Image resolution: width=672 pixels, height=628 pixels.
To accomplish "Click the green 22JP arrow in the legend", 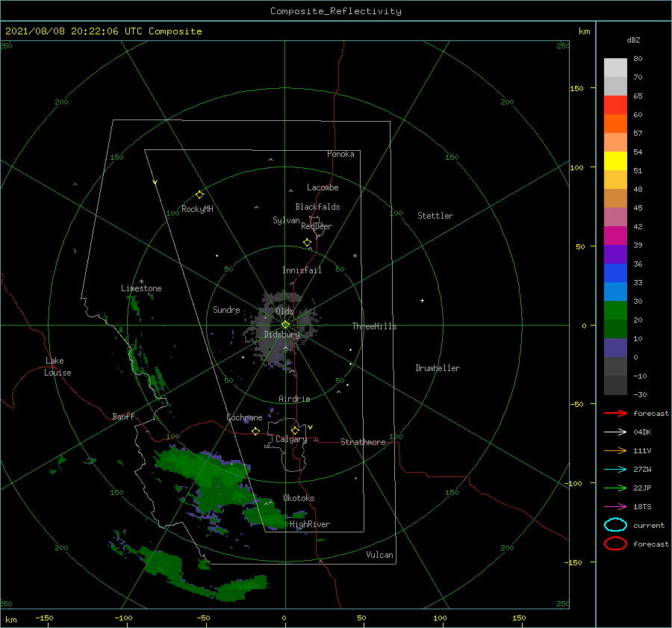I will coord(615,488).
